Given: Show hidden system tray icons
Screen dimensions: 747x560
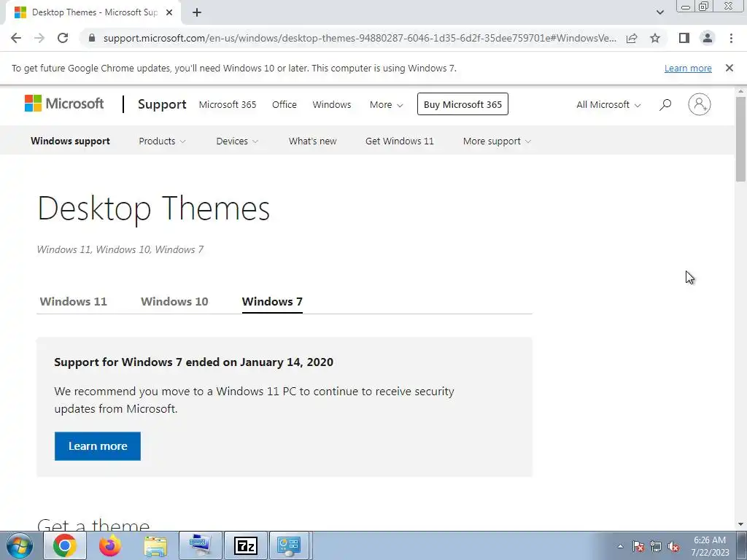Looking at the screenshot, I should pos(620,545).
